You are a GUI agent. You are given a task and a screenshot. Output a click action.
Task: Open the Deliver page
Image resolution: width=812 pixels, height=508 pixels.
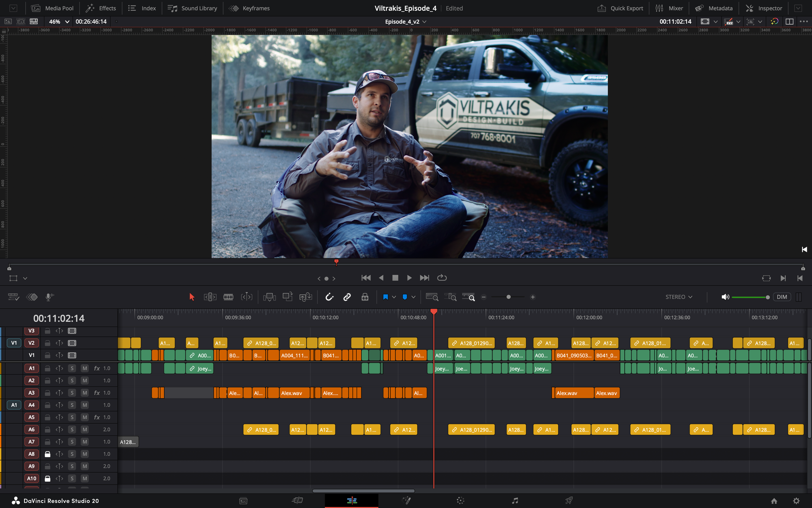coord(570,501)
